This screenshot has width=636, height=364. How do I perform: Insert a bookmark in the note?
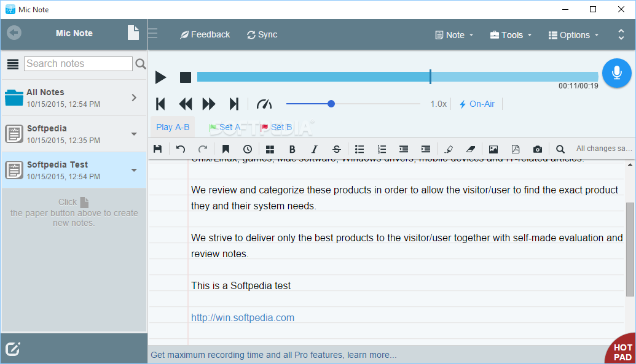click(226, 149)
